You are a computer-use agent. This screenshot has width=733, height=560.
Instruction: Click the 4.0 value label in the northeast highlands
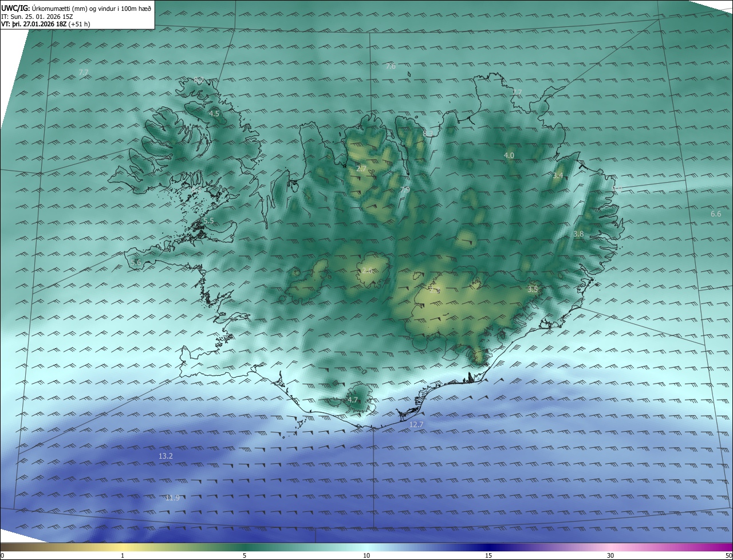click(509, 156)
